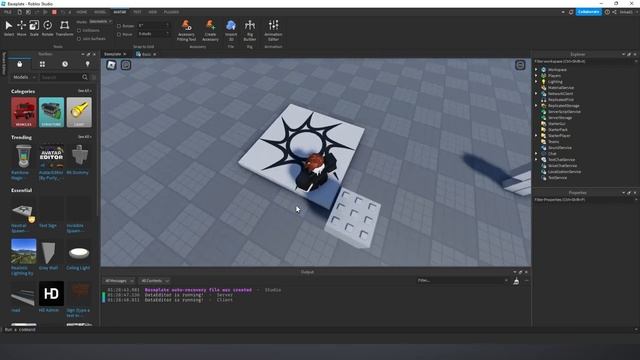Image resolution: width=640 pixels, height=360 pixels.
Task: Open the FILE menu
Action: pyautogui.click(x=8, y=12)
